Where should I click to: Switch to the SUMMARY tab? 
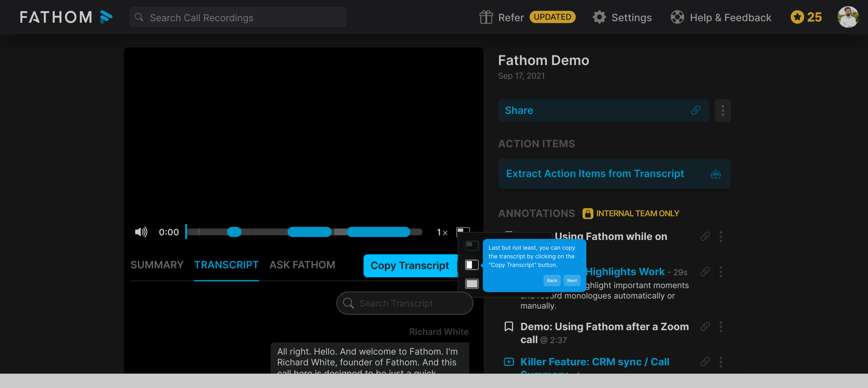tap(157, 265)
